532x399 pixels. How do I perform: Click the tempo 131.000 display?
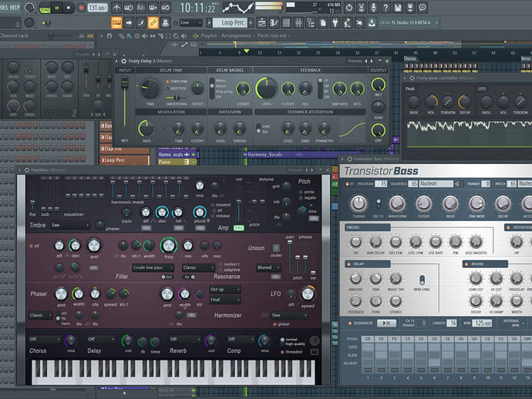[97, 8]
